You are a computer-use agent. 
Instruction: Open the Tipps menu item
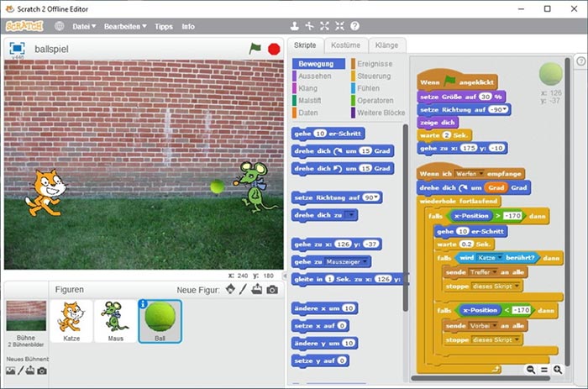(x=164, y=27)
